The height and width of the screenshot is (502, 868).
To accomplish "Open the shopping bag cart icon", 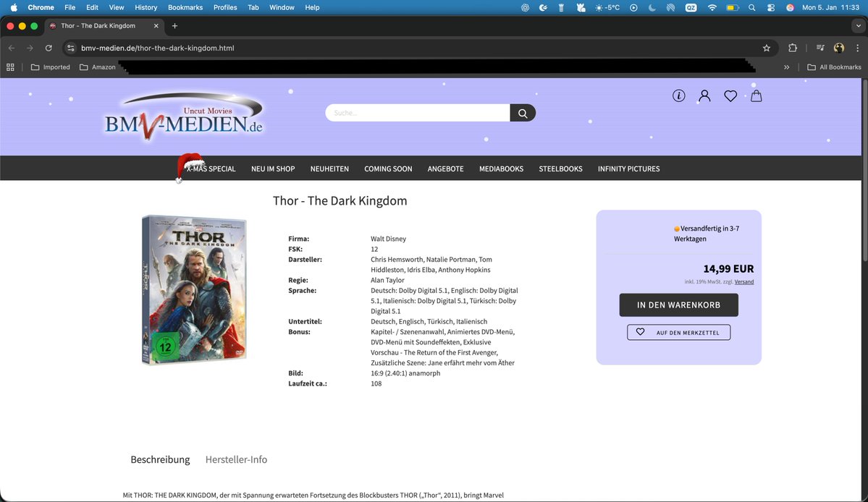I will pos(757,95).
